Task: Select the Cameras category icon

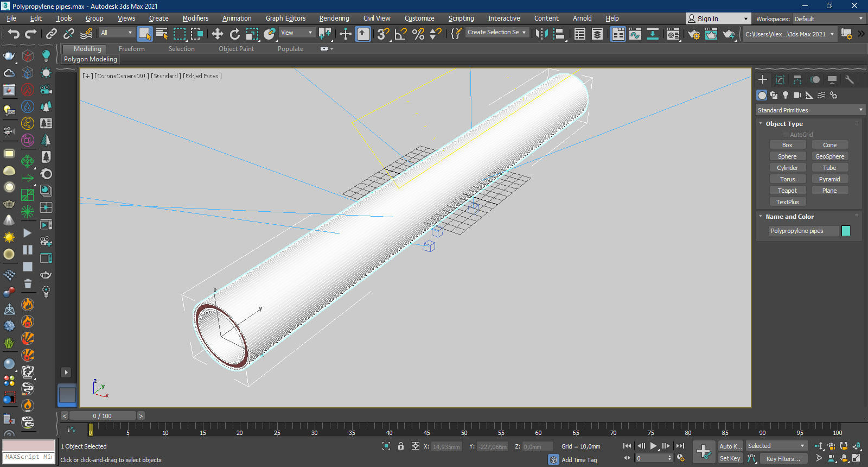Action: pos(797,95)
